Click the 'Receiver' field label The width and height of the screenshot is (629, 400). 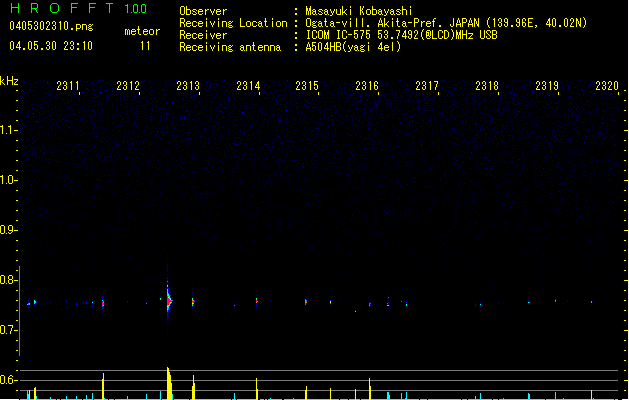(x=203, y=35)
